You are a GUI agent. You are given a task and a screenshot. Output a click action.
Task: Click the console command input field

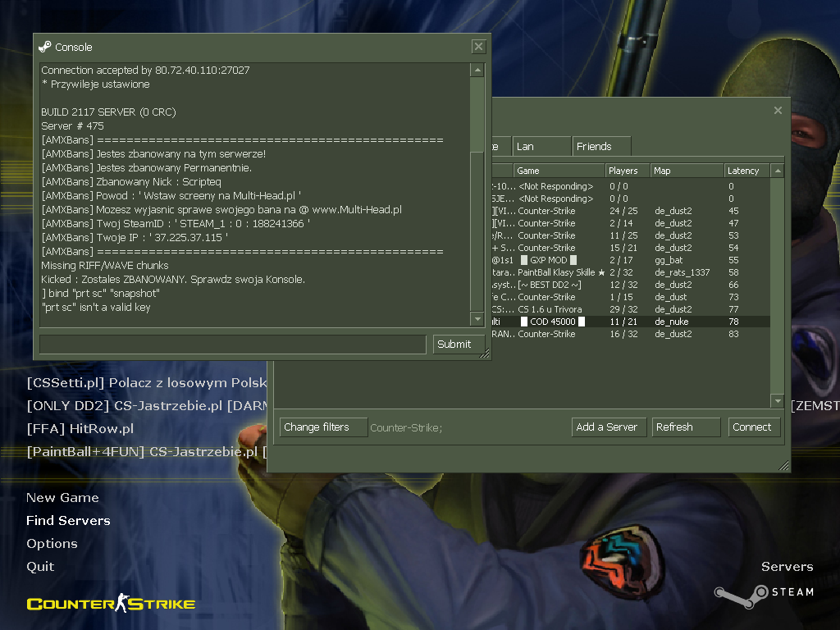point(233,344)
